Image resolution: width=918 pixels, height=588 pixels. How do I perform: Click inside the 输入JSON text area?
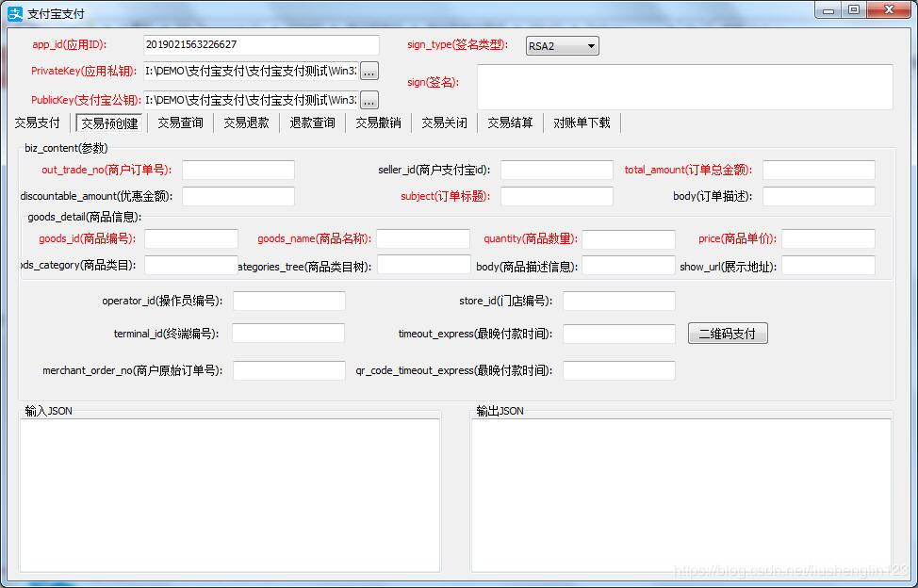pyautogui.click(x=230, y=495)
